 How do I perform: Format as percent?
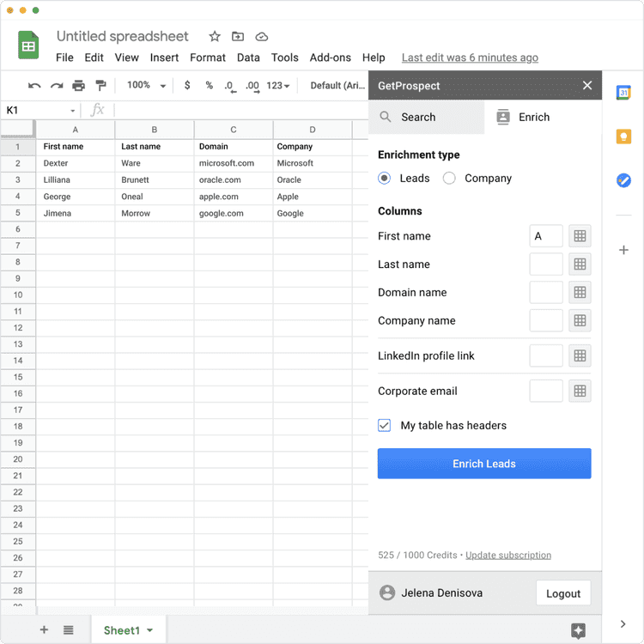209,85
